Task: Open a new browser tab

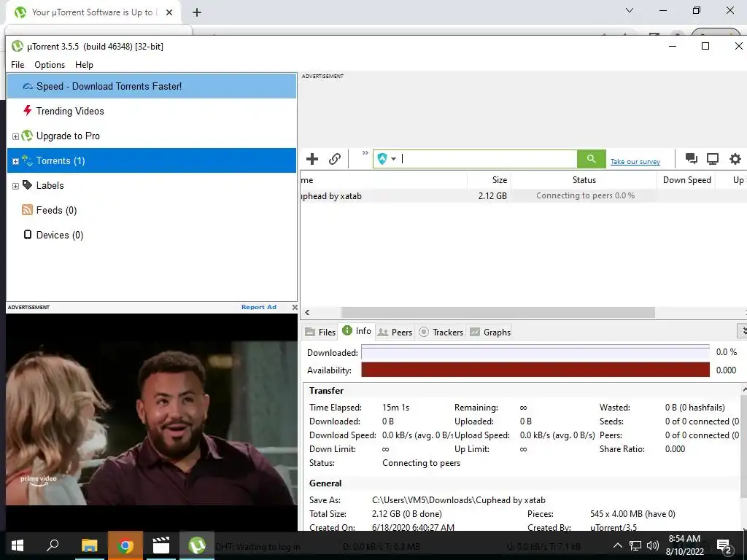Action: point(197,12)
